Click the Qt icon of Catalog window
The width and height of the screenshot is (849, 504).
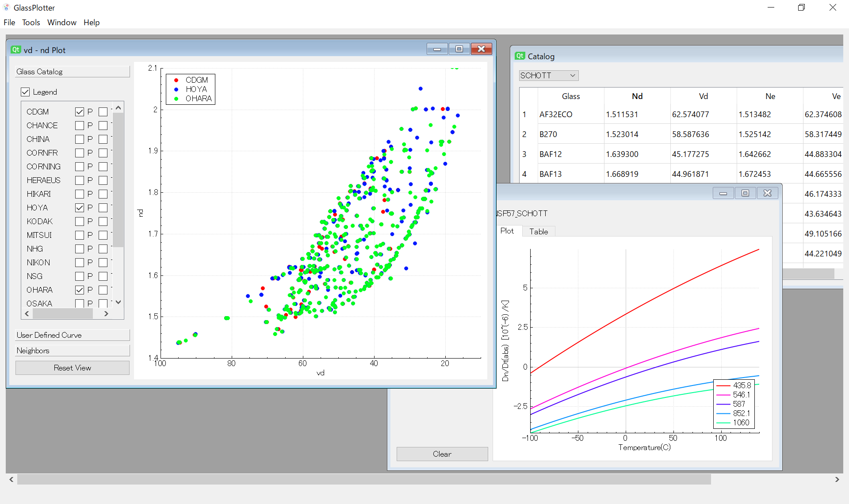[520, 56]
